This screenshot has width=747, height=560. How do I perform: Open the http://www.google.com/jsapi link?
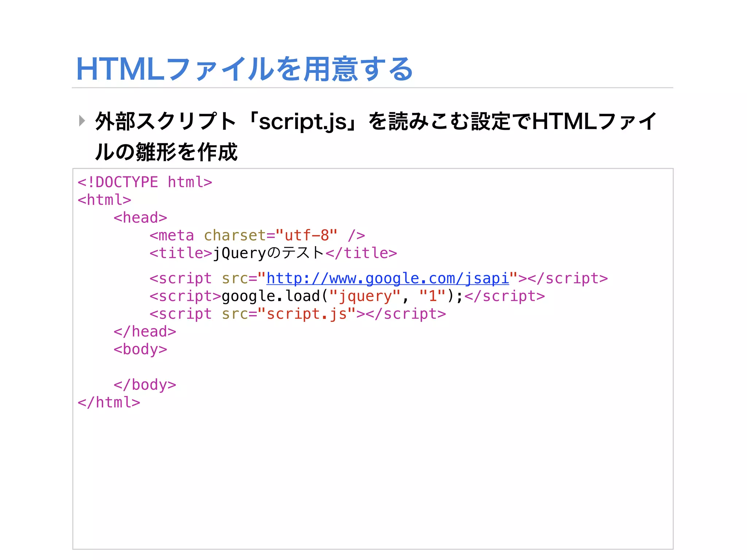coord(388,279)
